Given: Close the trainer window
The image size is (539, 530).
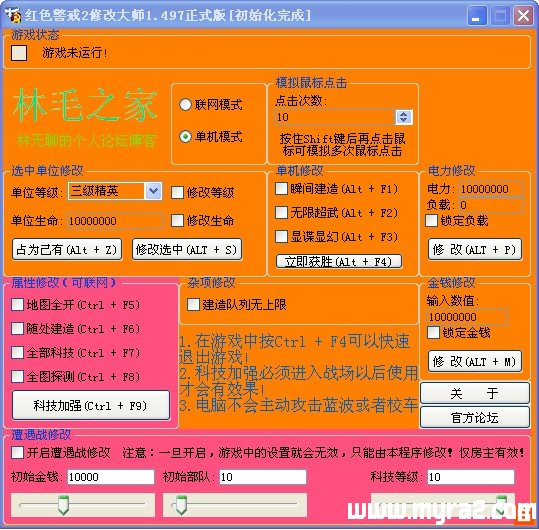Looking at the screenshot, I should pos(523,16).
